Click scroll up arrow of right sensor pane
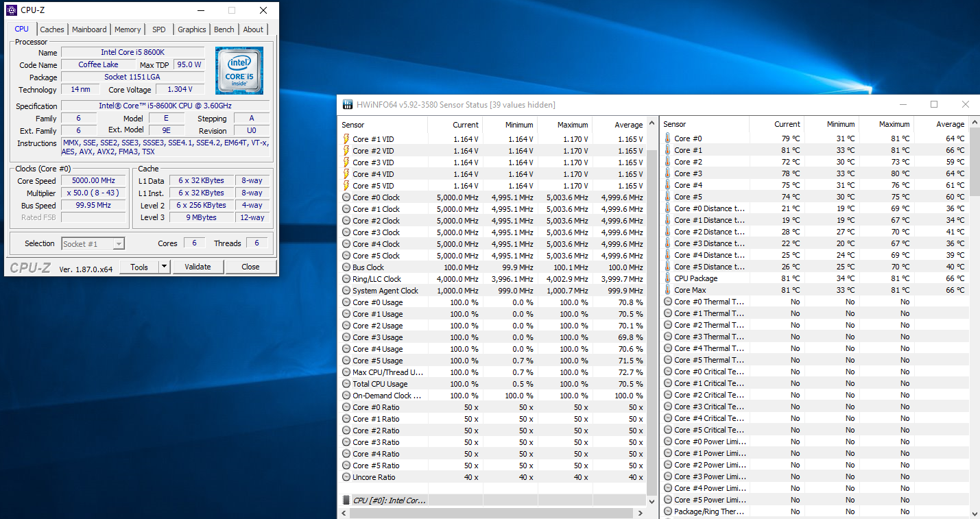980x519 pixels. (x=975, y=123)
